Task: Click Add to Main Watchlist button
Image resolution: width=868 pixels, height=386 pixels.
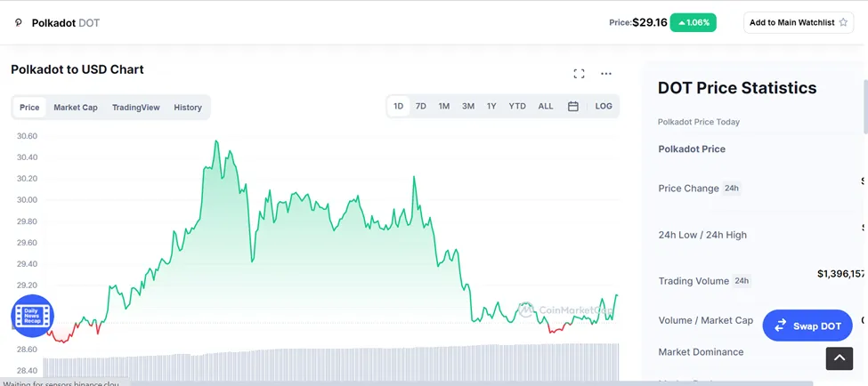Action: pyautogui.click(x=799, y=22)
